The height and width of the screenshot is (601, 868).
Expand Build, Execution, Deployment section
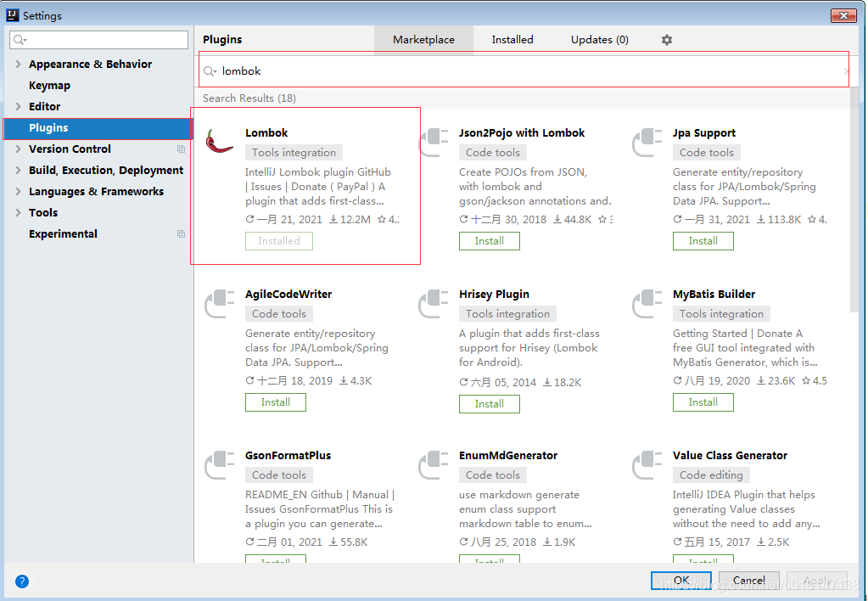tap(19, 170)
